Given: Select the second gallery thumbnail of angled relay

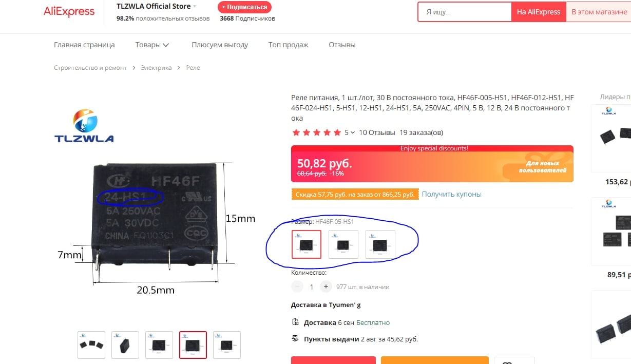Looking at the screenshot, I should point(125,344).
